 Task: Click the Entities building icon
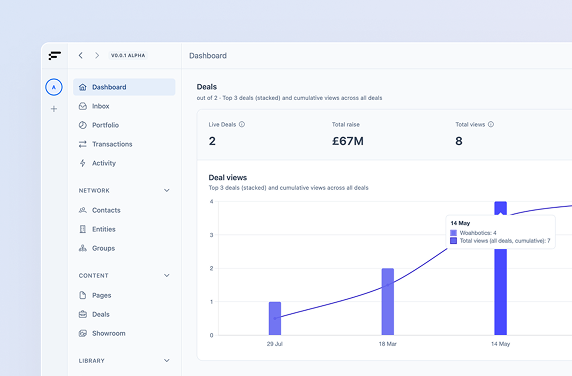[x=83, y=229]
